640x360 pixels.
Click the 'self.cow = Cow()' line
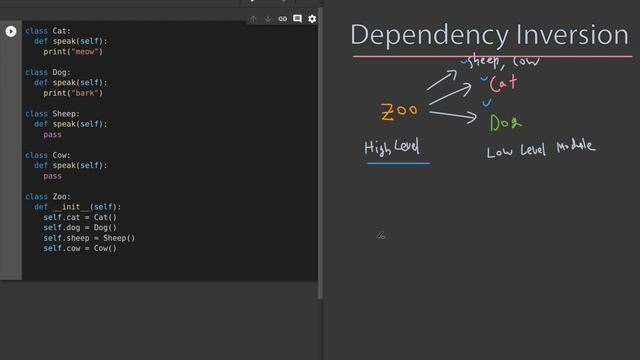click(80, 249)
